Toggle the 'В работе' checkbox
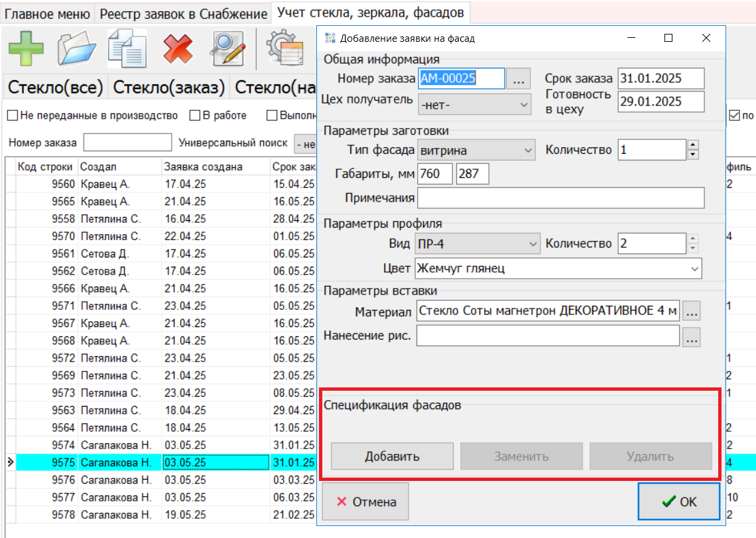 pyautogui.click(x=195, y=115)
